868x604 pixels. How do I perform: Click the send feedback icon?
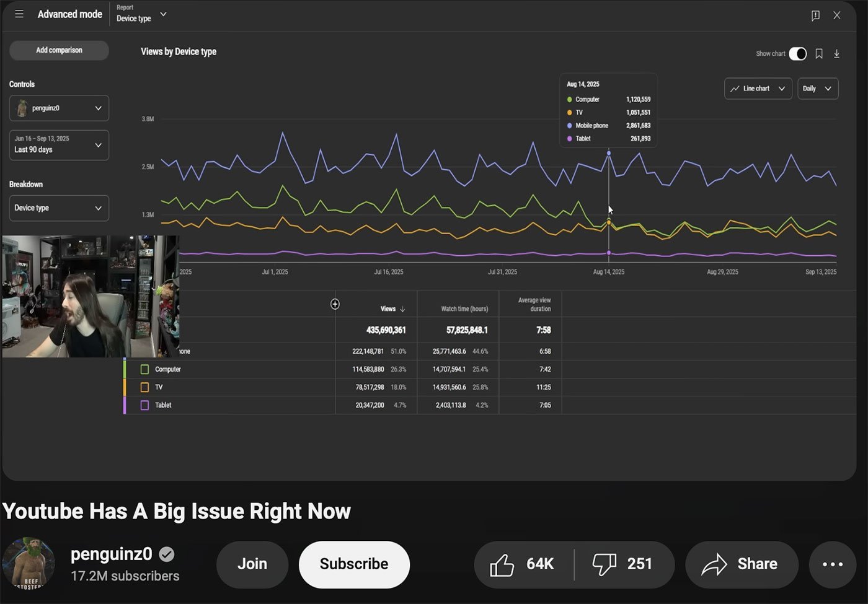tap(815, 15)
